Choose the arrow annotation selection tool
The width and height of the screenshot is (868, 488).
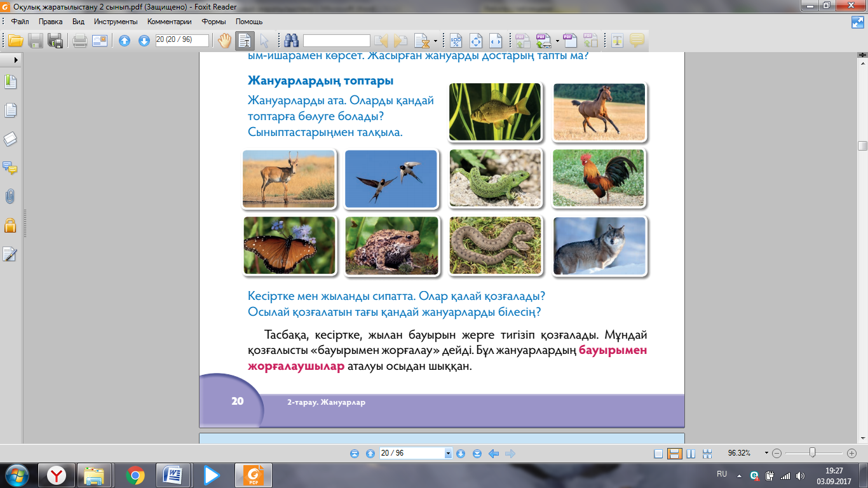click(264, 41)
